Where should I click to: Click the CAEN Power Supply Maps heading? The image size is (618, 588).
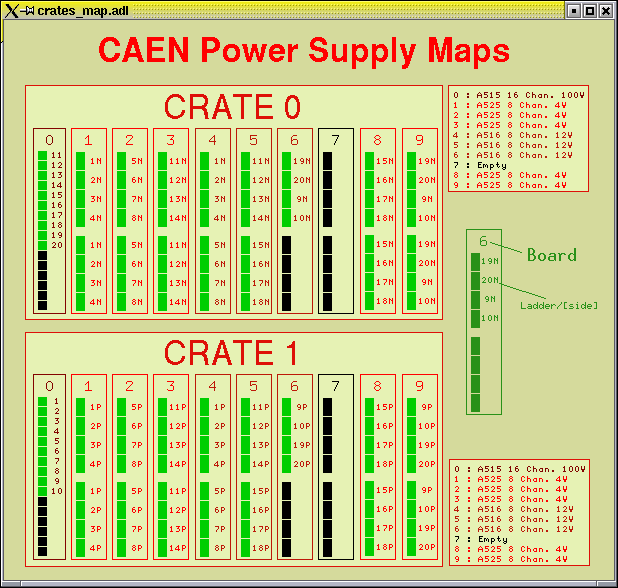tap(304, 50)
